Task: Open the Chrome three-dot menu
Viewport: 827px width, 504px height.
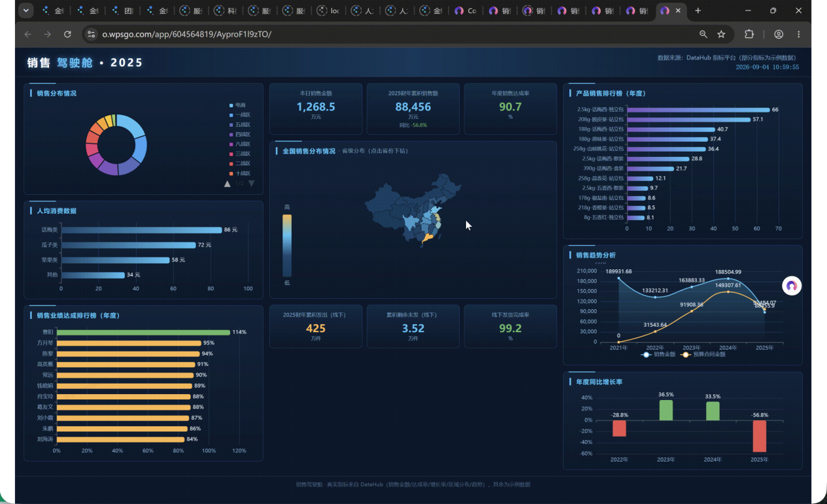Action: pos(799,34)
